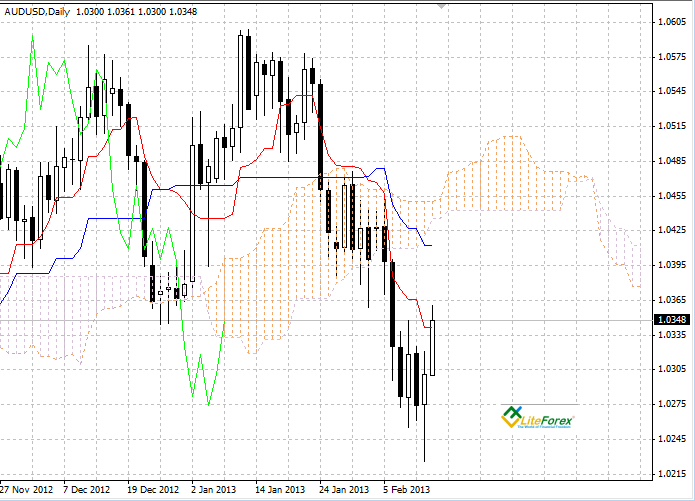Click the orange Ichimoku cloud peak near 1.0515
Screen dimensions: 695x501
pos(510,137)
